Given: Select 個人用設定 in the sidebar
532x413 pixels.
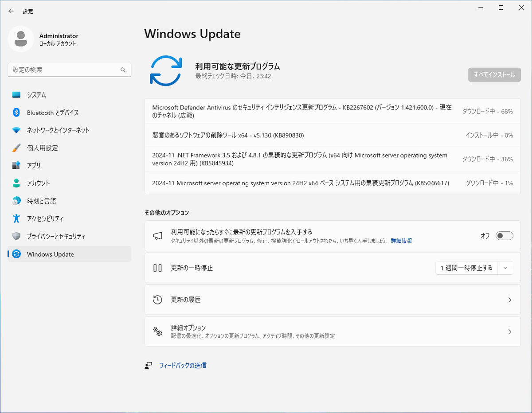Looking at the screenshot, I should pyautogui.click(x=70, y=148).
